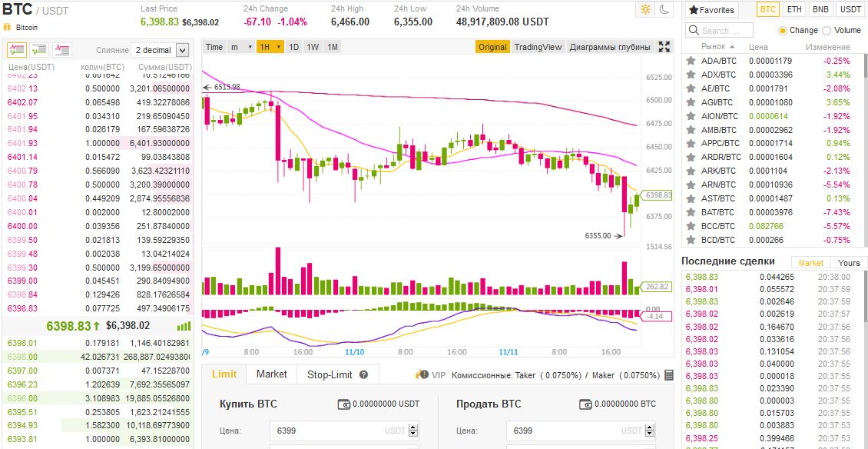This screenshot has width=868, height=449.
Task: Click Stop-Limit help question mark icon
Action: click(363, 374)
